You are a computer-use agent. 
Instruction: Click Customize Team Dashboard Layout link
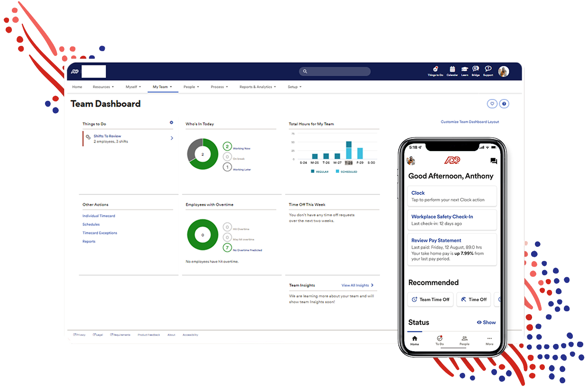point(469,122)
